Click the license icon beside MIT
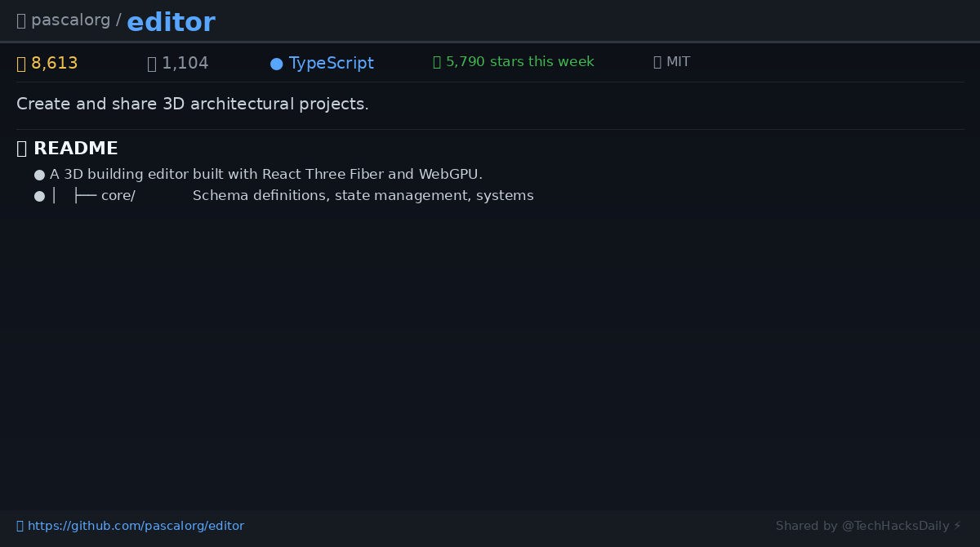This screenshot has height=547, width=980. point(657,62)
